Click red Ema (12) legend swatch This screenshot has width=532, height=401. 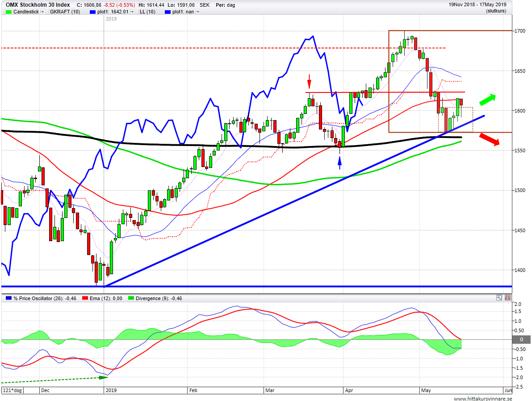coord(85,298)
